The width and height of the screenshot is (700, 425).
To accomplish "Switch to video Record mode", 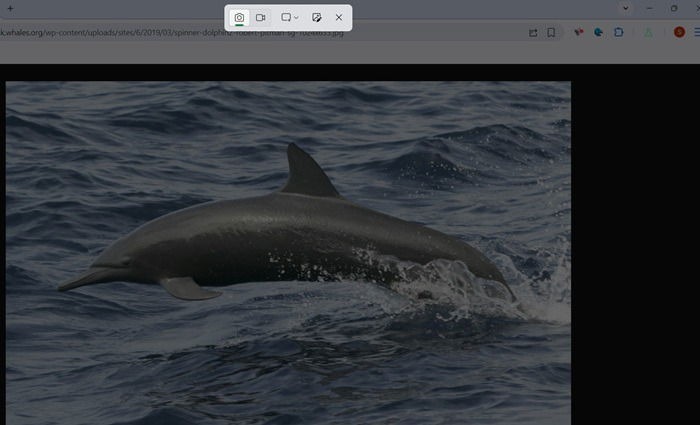I will [260, 18].
